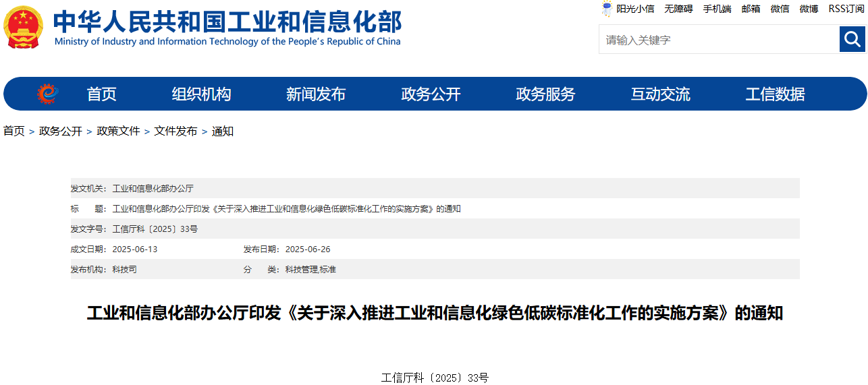The image size is (868, 385).
Task: Open the 微博 link
Action: [809, 9]
